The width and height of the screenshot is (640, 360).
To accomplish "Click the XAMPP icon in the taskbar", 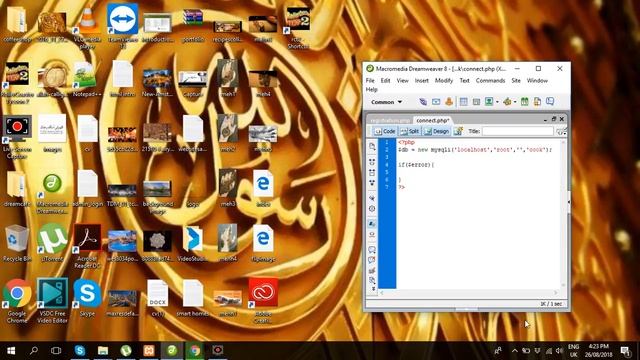I will 149,351.
